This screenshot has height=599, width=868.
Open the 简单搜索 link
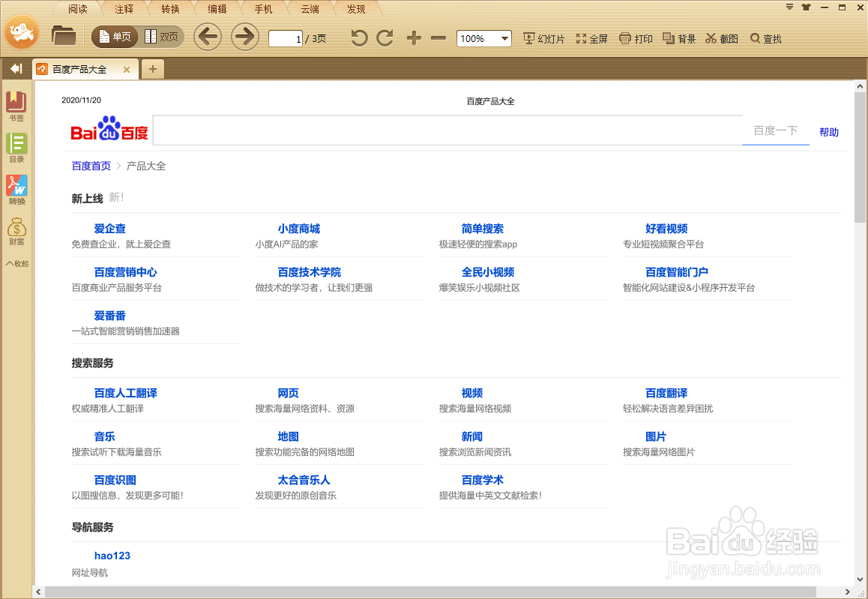coord(483,229)
